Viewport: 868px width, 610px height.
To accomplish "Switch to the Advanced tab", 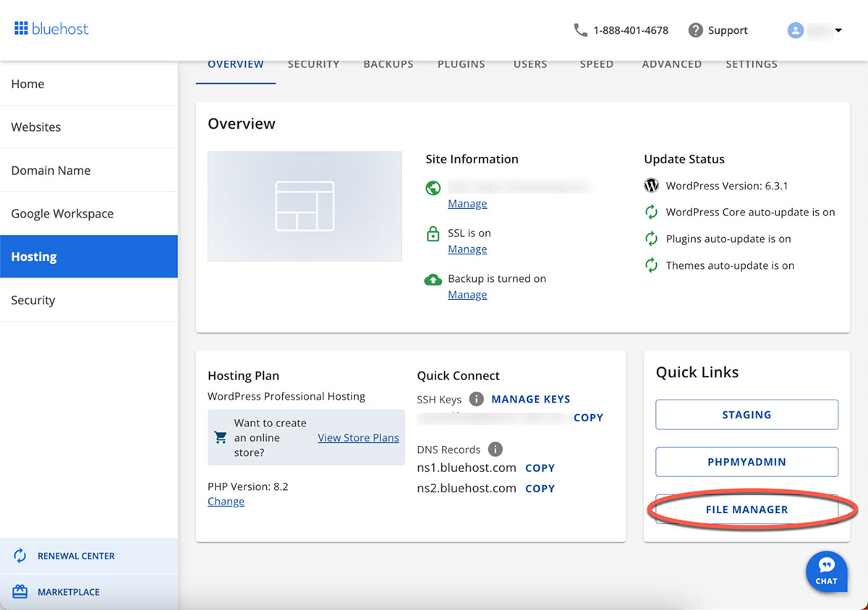I will pos(672,64).
